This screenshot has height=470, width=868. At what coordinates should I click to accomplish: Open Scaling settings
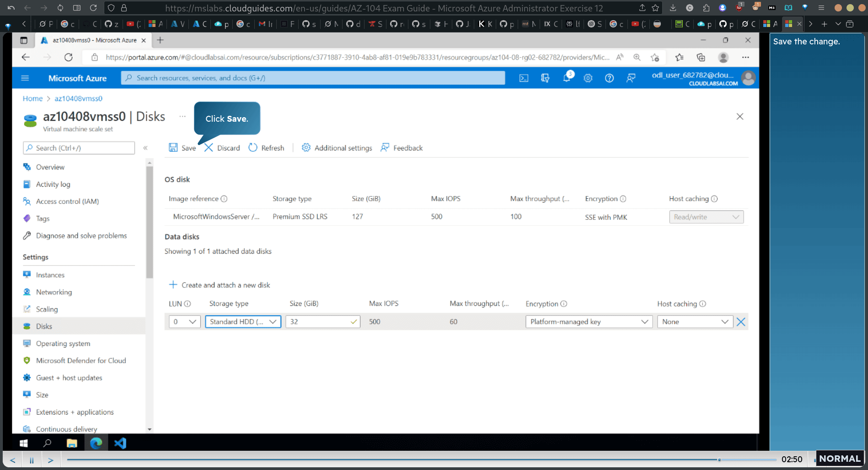[47, 309]
